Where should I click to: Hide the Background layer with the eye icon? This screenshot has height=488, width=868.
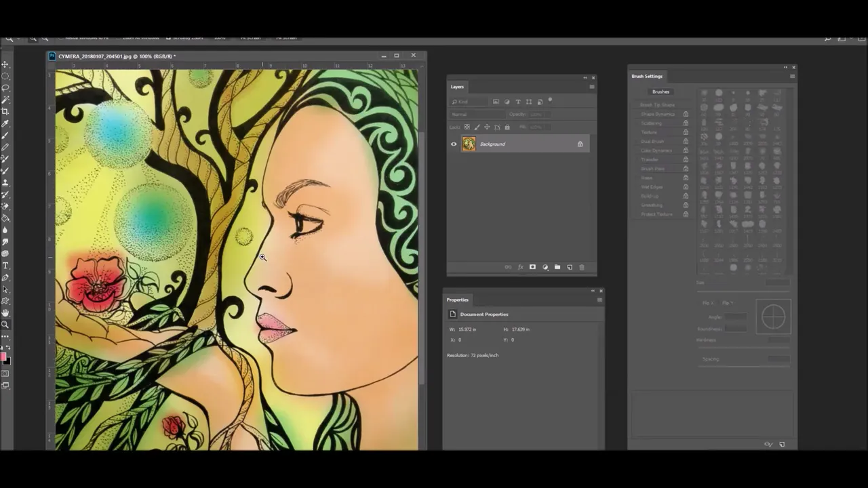(454, 144)
